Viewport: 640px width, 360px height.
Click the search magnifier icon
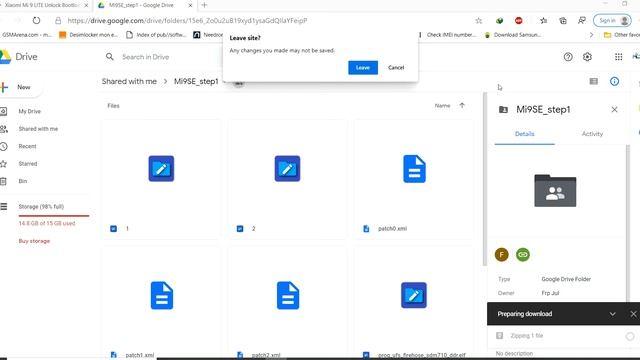point(109,57)
